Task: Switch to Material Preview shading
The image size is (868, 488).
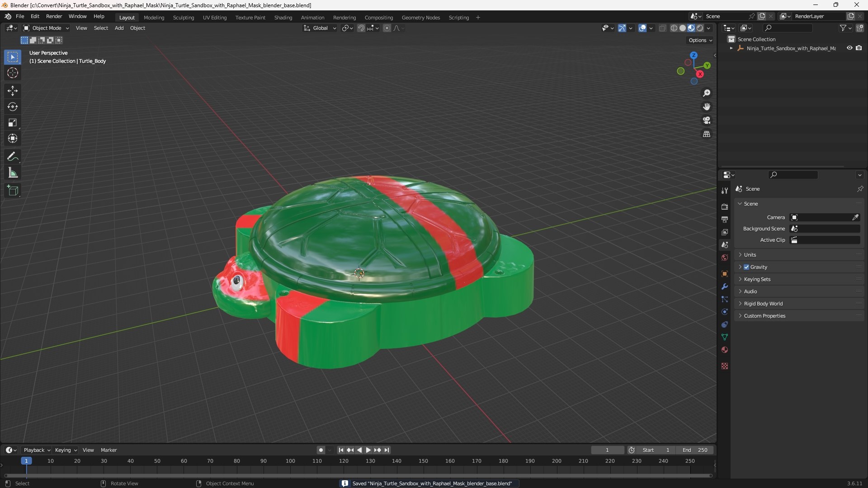Action: pos(691,28)
